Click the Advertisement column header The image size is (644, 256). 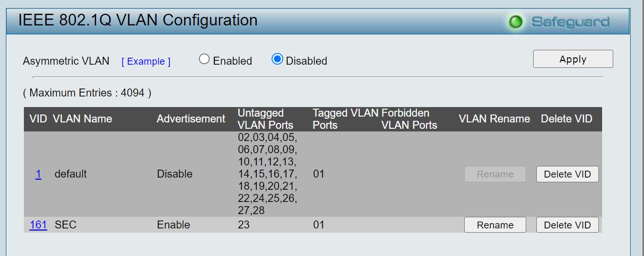(x=191, y=119)
